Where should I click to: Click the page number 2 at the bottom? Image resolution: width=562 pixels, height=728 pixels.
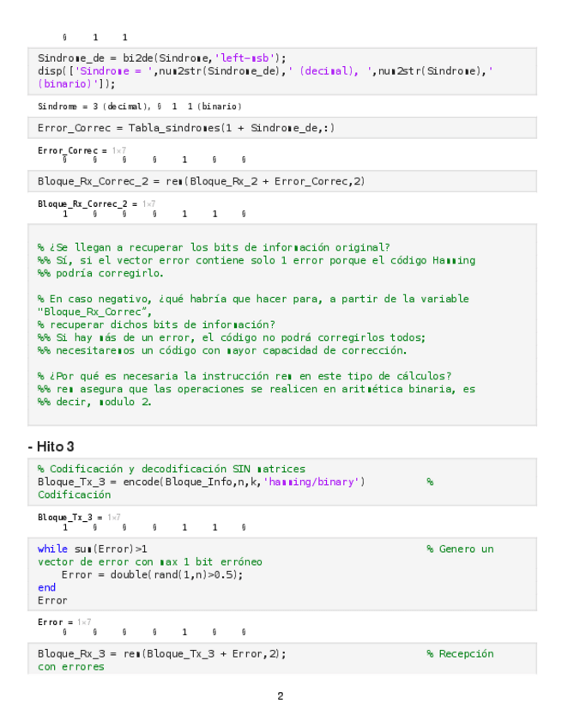coord(280,695)
